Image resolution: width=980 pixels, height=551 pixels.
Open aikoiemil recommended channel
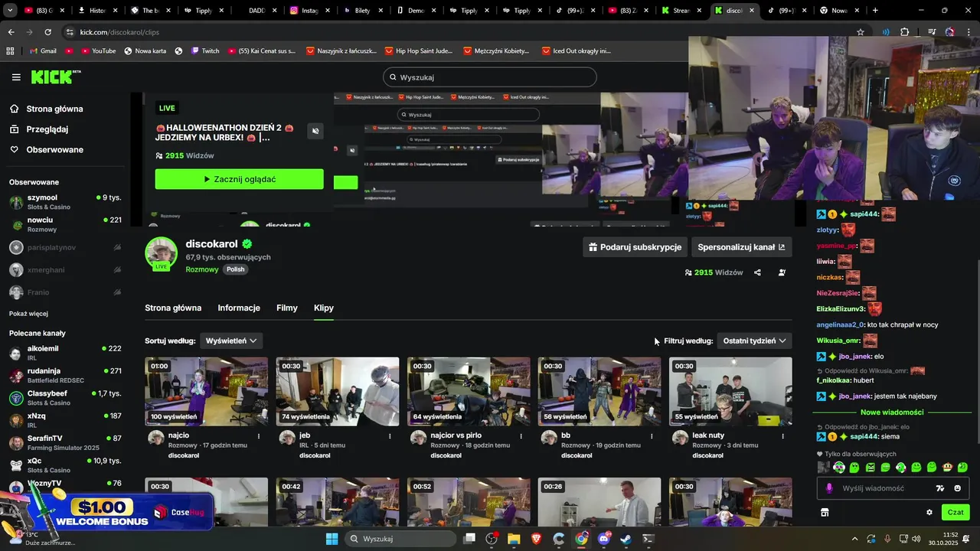click(x=65, y=353)
